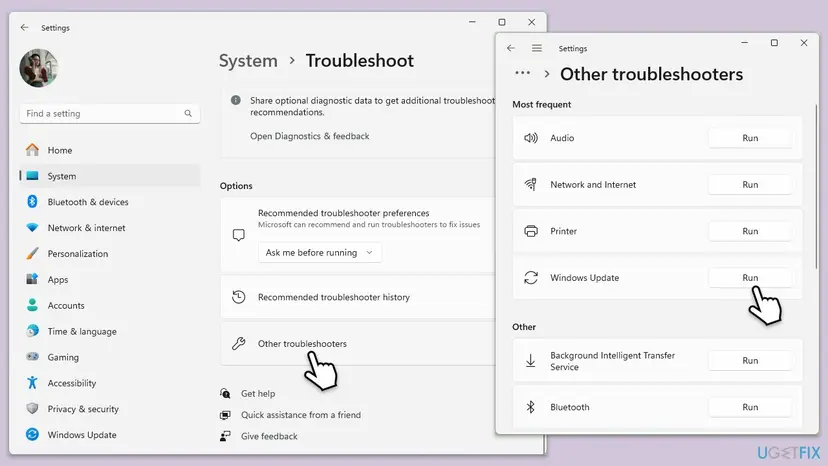Click the back arrow in the Troubleshoot window

pyautogui.click(x=24, y=27)
